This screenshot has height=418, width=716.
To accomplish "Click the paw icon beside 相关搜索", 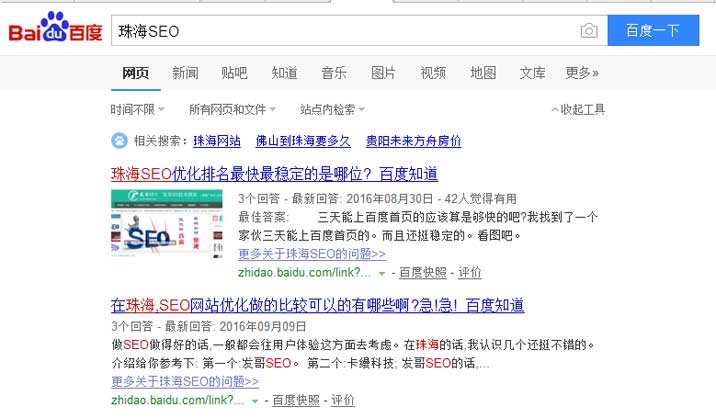I will tap(119, 140).
